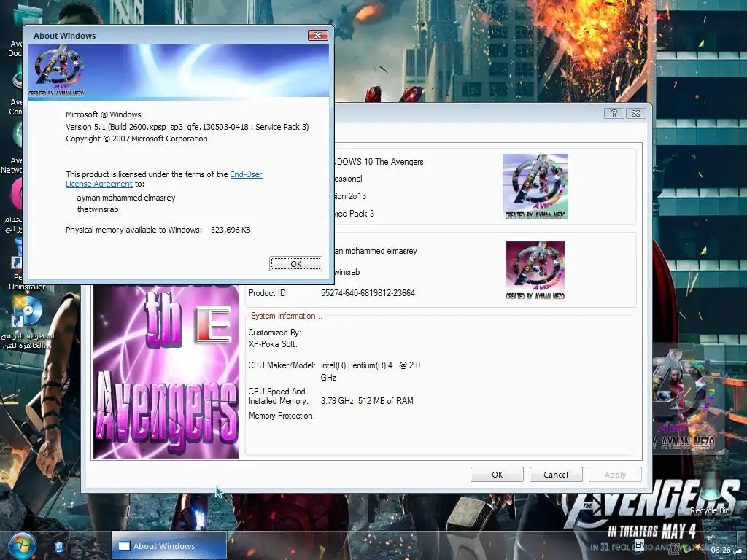This screenshot has height=560, width=747.
Task: Click 'Copyright © 2007 Microsoft Corporation' text
Action: 136,139
